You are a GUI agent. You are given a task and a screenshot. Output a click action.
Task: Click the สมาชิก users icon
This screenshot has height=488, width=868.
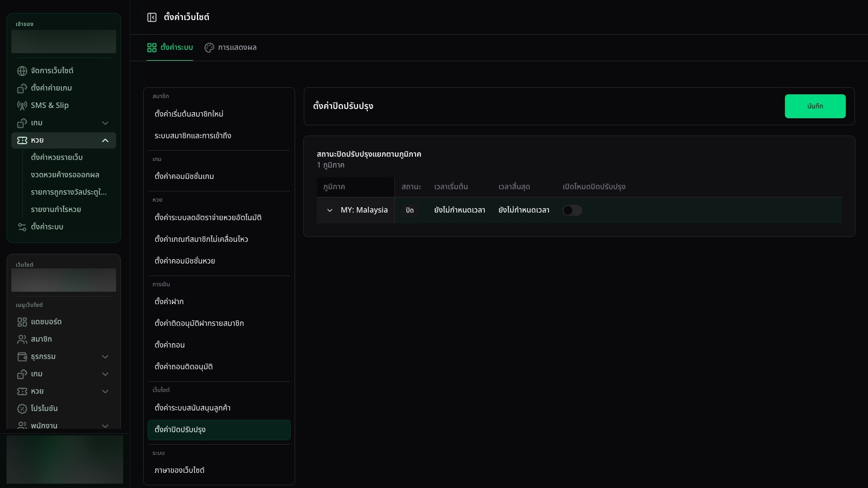coord(22,339)
